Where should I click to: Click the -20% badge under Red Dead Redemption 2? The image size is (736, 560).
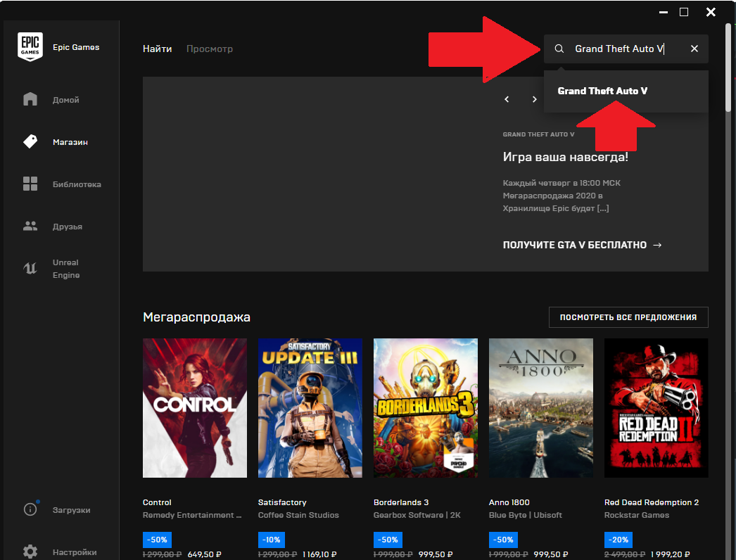coord(618,540)
